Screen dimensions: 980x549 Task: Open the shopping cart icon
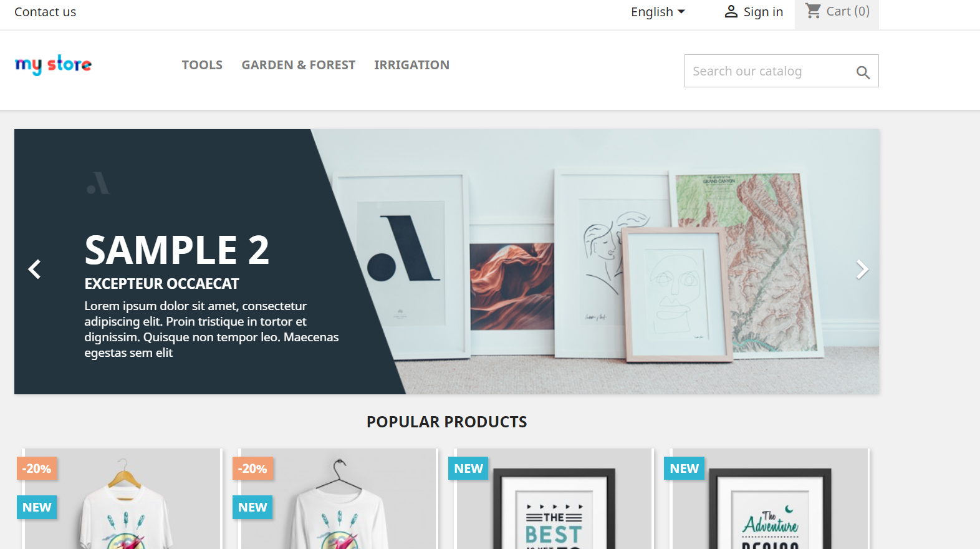pyautogui.click(x=813, y=11)
